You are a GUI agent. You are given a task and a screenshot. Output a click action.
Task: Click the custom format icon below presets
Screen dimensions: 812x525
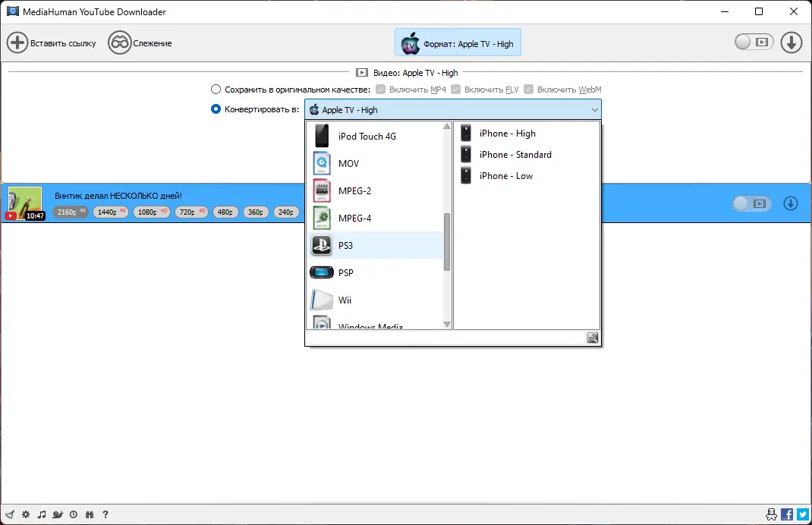pos(593,338)
